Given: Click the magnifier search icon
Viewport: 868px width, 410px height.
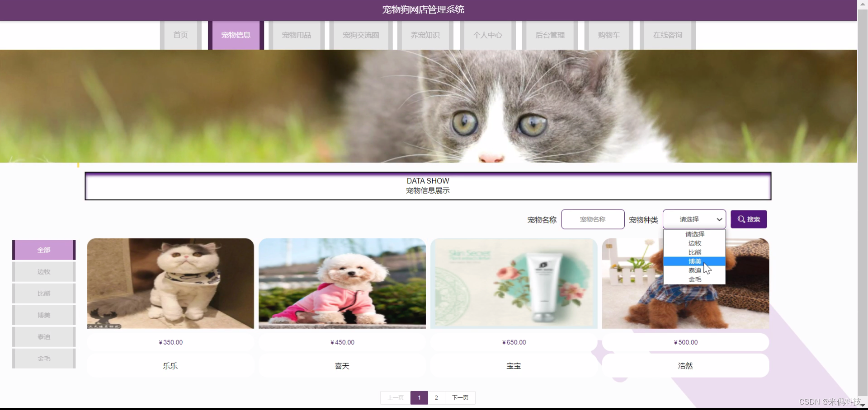Looking at the screenshot, I should (x=741, y=219).
